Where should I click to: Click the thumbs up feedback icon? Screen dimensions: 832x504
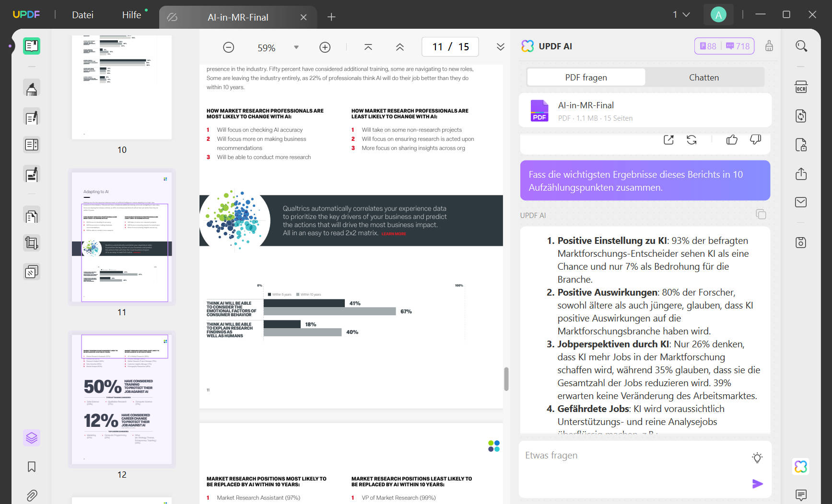pos(732,139)
